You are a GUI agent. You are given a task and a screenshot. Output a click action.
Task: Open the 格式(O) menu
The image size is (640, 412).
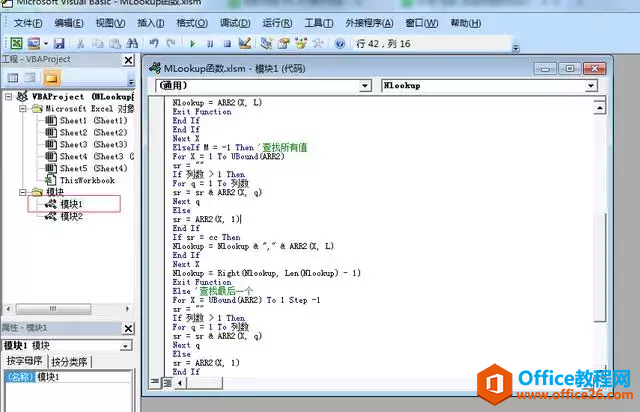[x=192, y=23]
